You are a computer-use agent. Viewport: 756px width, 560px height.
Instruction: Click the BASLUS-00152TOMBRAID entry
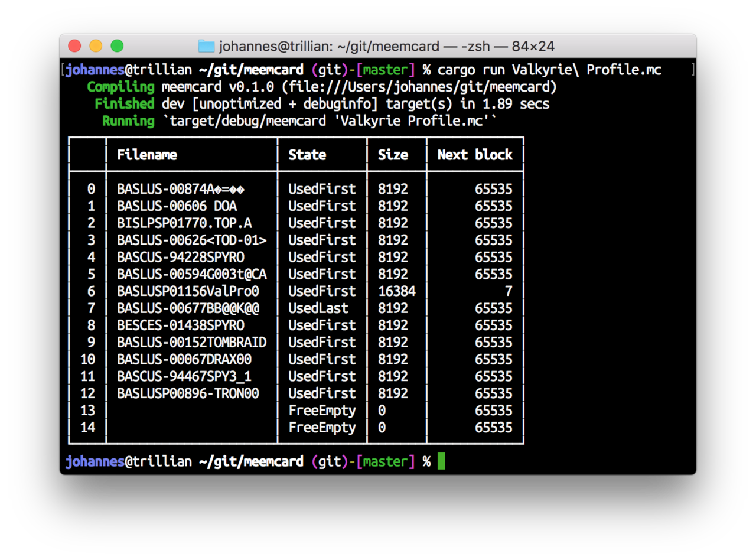(191, 343)
